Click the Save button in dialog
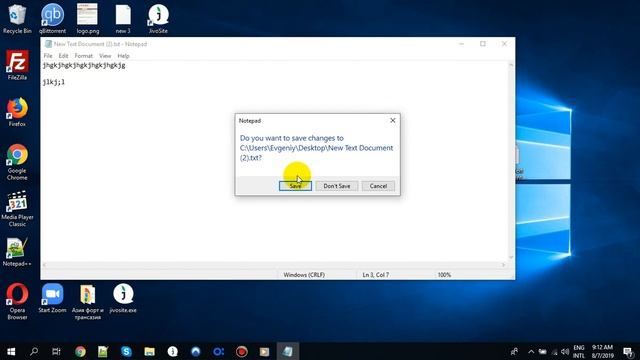This screenshot has height=360, width=640. 295,186
